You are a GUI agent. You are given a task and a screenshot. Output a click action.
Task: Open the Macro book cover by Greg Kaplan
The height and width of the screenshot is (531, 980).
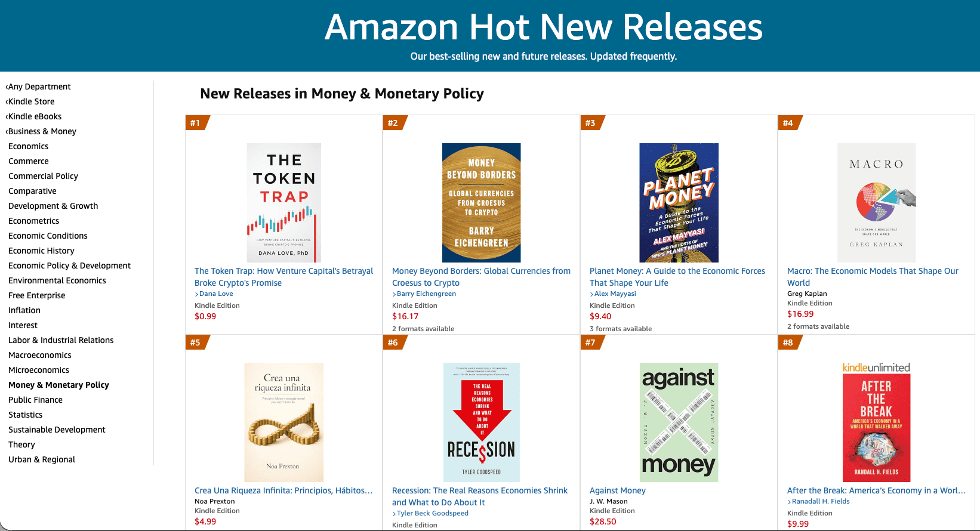tap(877, 202)
